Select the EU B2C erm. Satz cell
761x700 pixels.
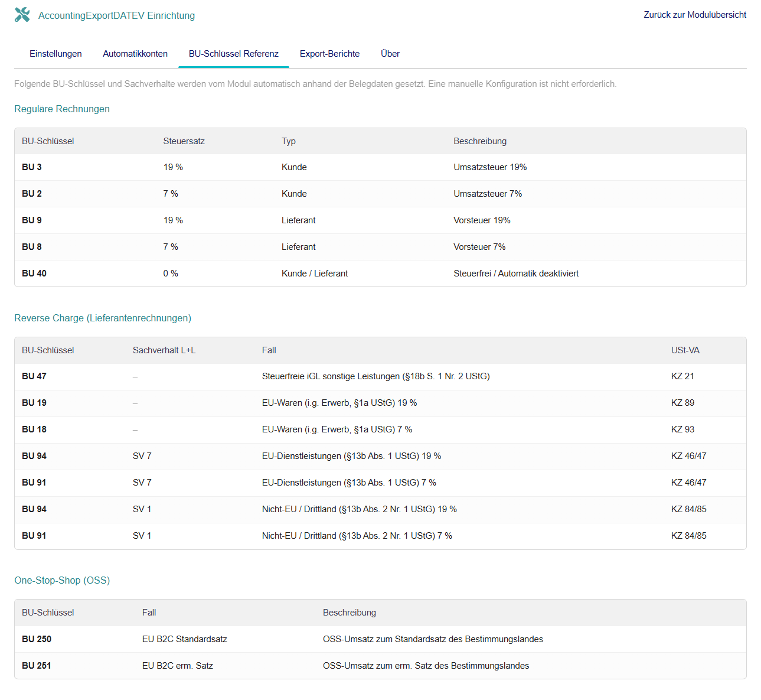177,666
